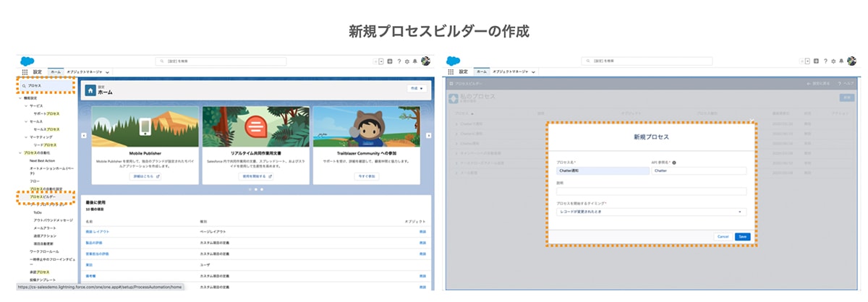Screen dimensions: 868x302
Task: Open プロセスビルダー in the setup tree
Action: pyautogui.click(x=43, y=197)
